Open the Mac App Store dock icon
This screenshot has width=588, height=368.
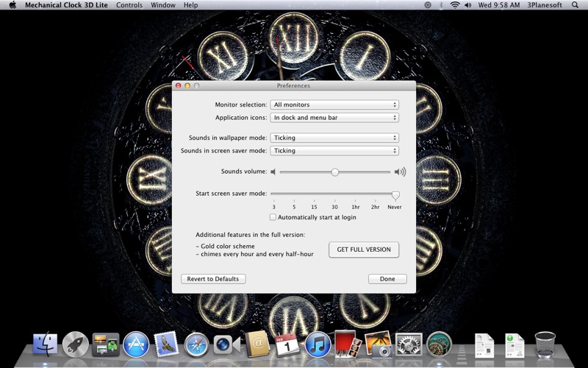[x=136, y=344]
